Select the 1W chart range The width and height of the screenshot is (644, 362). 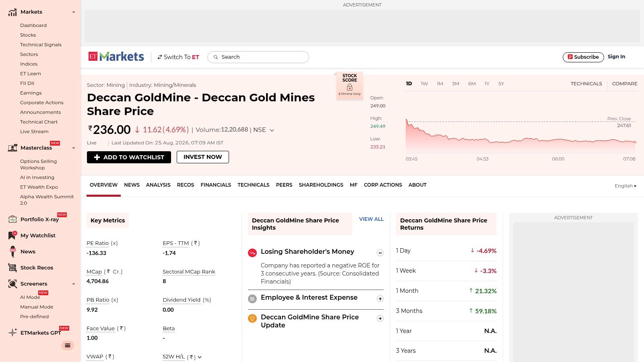pyautogui.click(x=424, y=84)
